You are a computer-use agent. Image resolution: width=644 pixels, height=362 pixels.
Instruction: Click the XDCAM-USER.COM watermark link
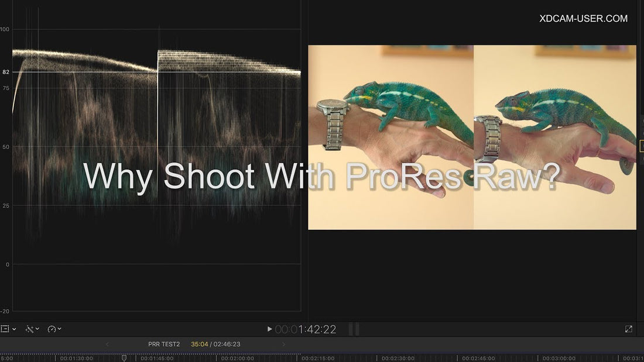pyautogui.click(x=583, y=18)
